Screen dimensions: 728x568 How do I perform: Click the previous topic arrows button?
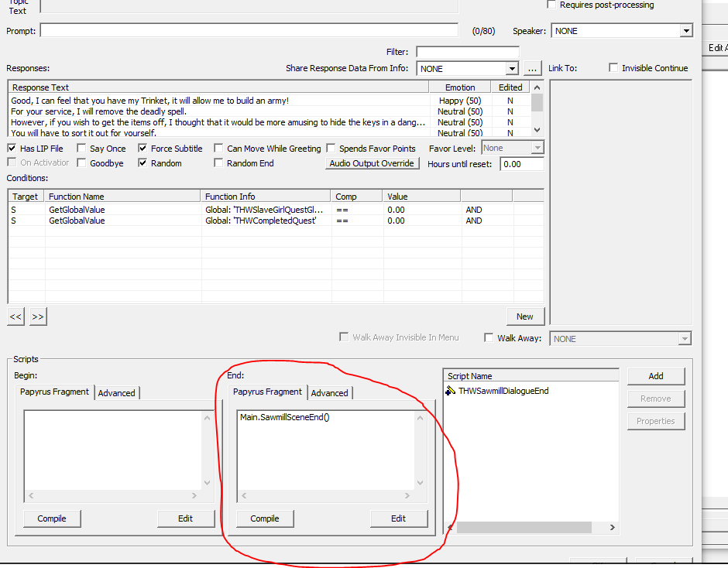point(14,316)
